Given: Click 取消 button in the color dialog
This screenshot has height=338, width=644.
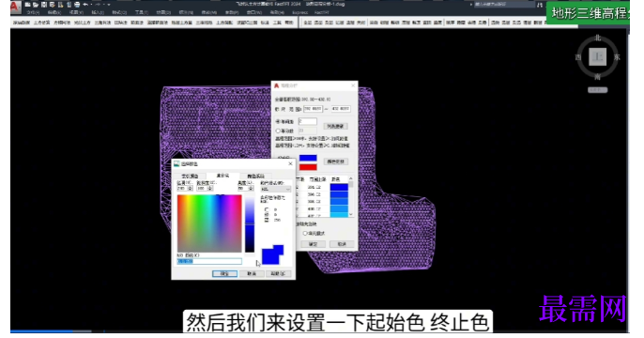Looking at the screenshot, I should coord(252,273).
